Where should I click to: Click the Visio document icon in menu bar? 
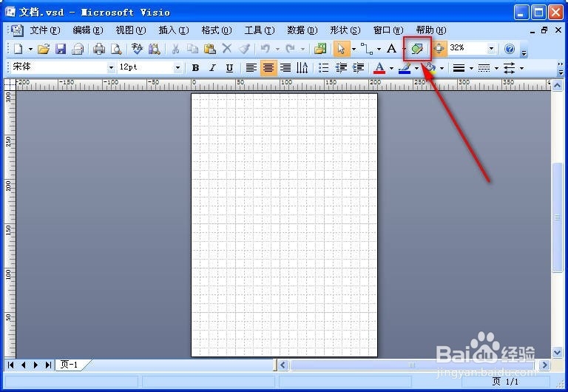[17, 30]
